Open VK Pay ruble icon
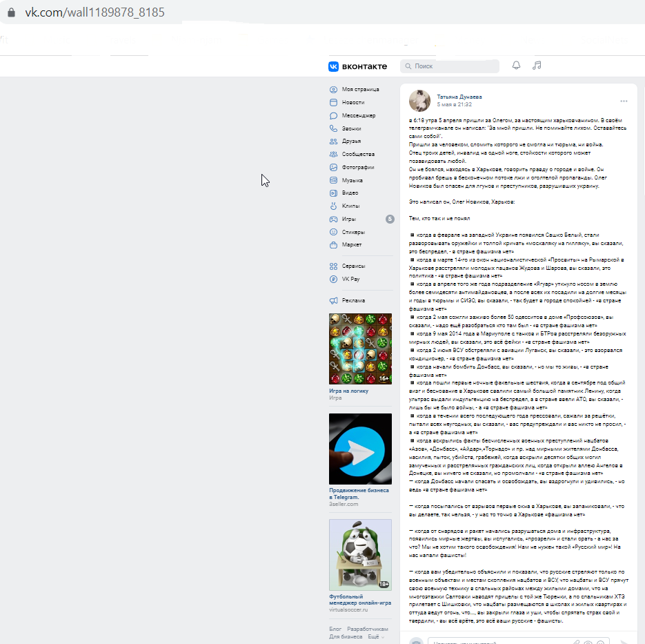 click(x=334, y=279)
